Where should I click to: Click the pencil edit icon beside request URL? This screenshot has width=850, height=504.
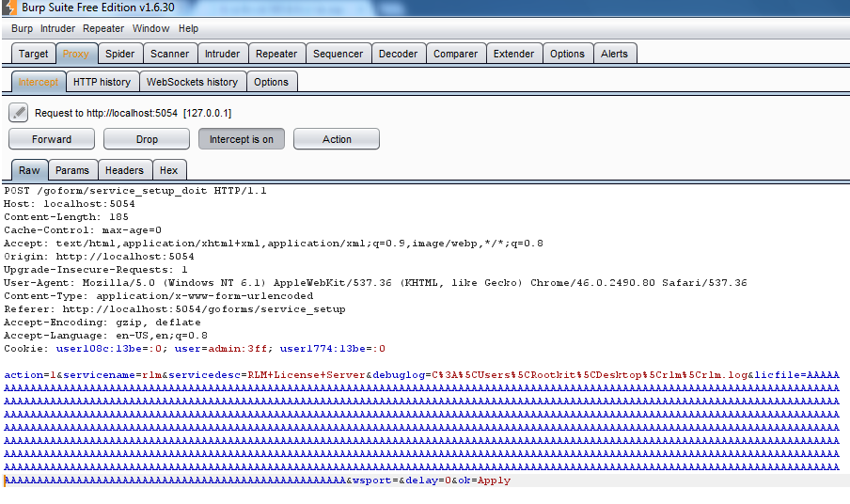coord(19,113)
